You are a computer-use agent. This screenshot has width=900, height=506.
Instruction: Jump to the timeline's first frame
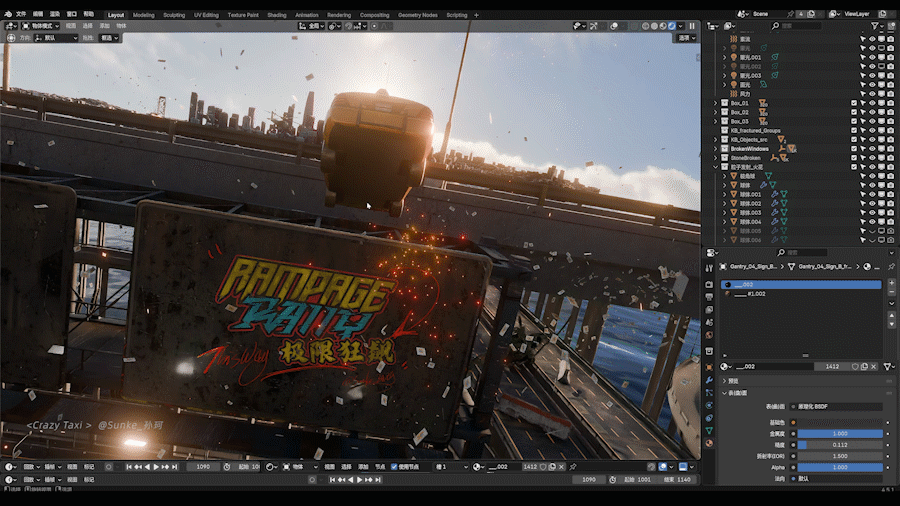point(129,467)
